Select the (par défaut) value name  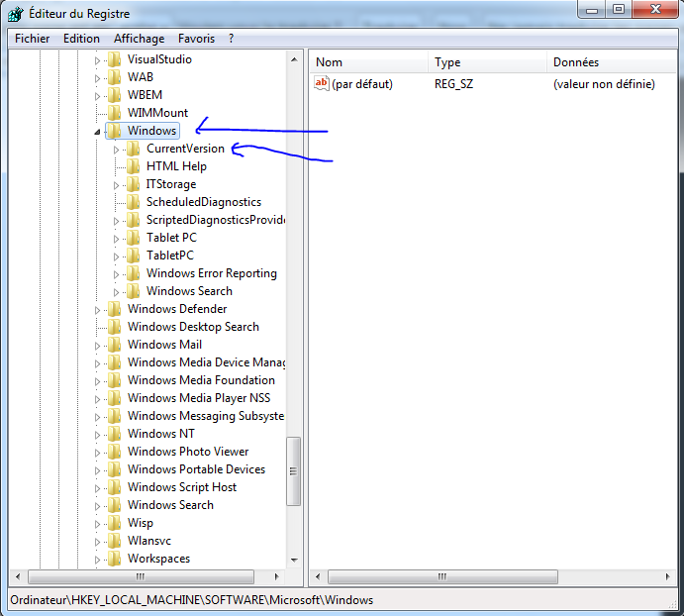click(362, 84)
